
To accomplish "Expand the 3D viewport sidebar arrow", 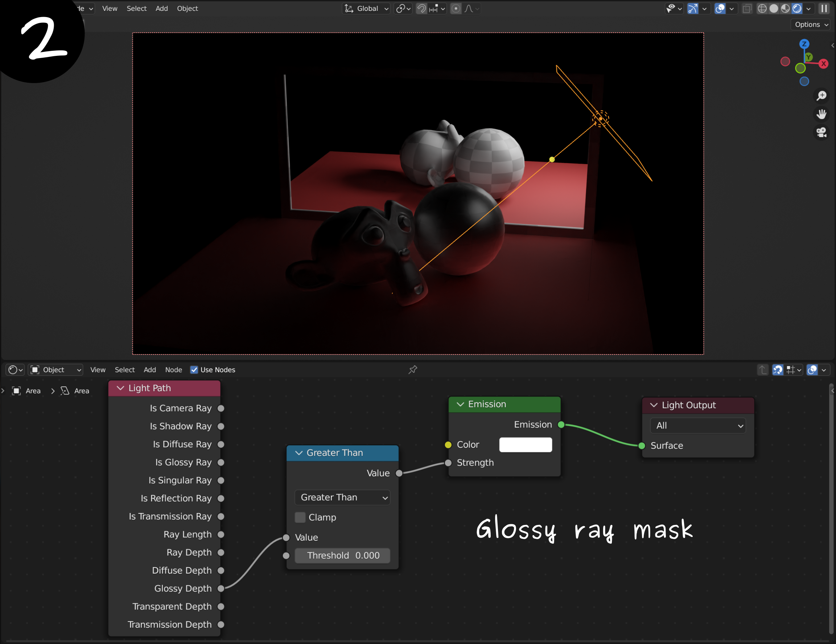I will tap(833, 45).
